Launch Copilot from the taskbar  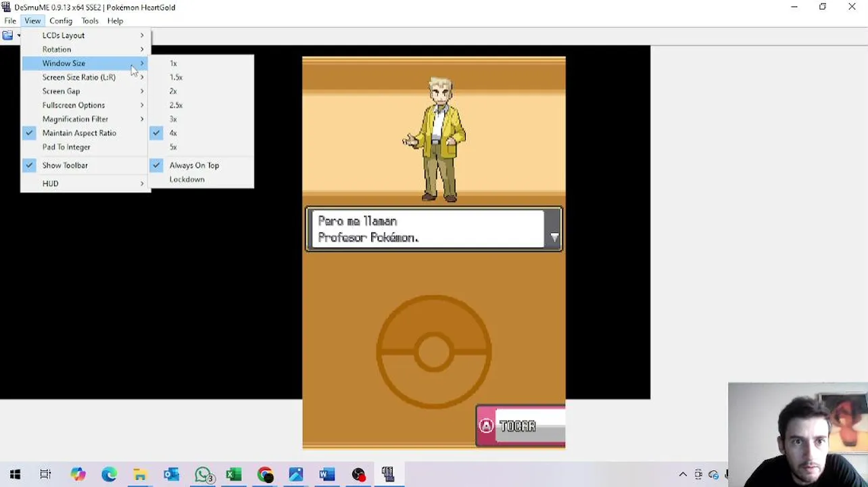coord(78,475)
